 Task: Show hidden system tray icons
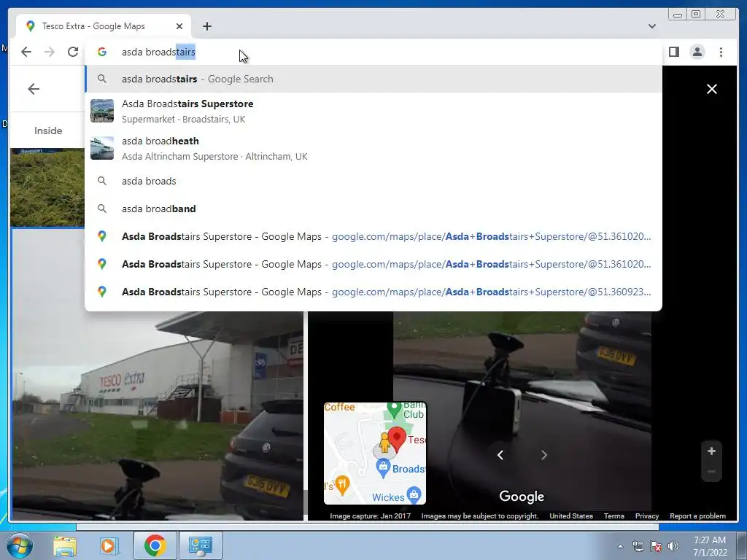(x=620, y=547)
